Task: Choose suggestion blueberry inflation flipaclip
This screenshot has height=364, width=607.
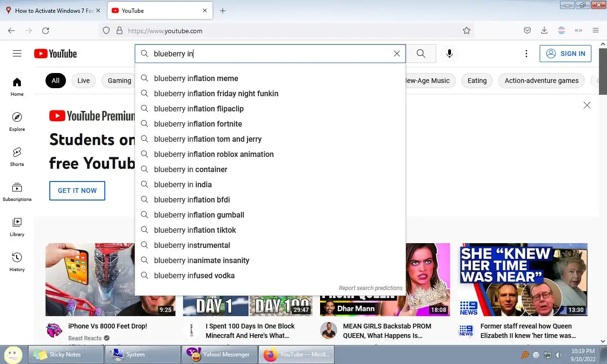Action: 270,109
